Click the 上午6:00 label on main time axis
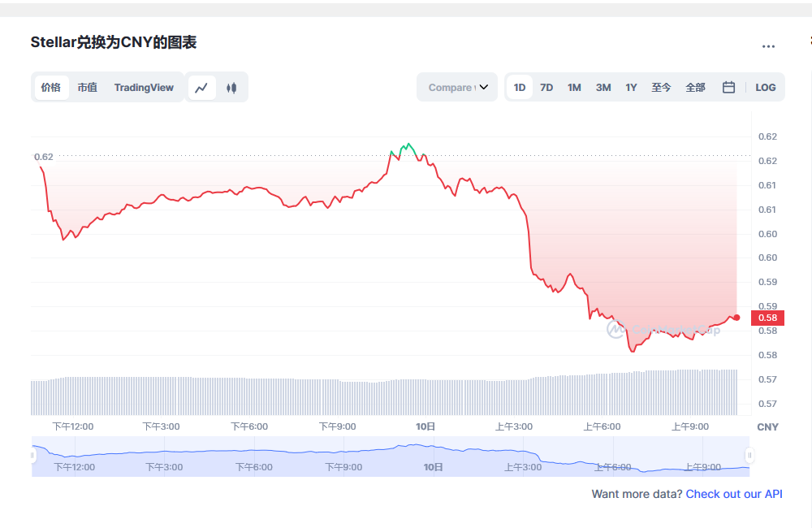This screenshot has height=528, width=812. click(602, 426)
